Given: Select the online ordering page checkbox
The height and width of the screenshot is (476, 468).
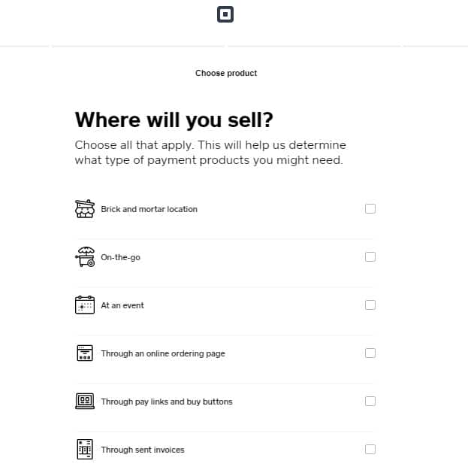Looking at the screenshot, I should pyautogui.click(x=370, y=353).
